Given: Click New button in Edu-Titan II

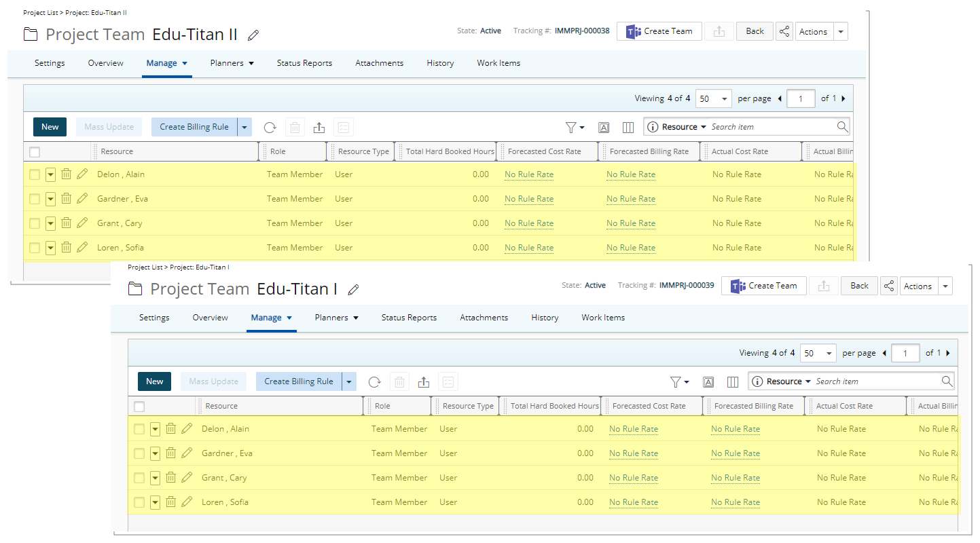Looking at the screenshot, I should tap(50, 127).
